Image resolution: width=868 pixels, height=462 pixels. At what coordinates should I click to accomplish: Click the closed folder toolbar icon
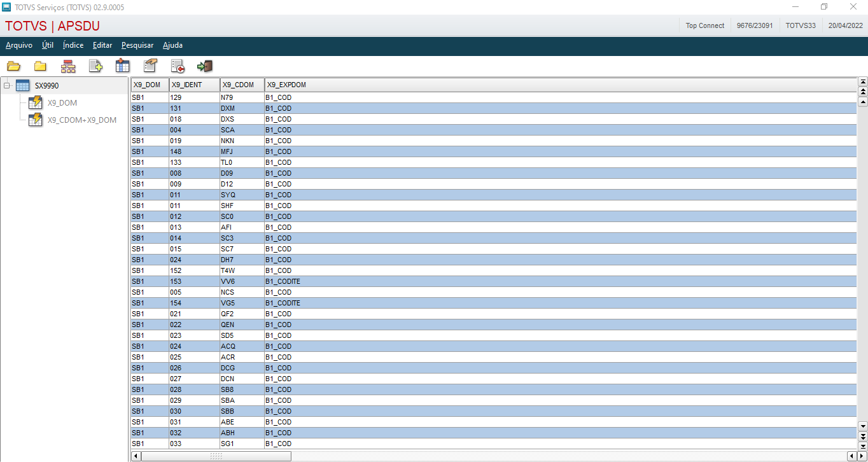point(40,66)
